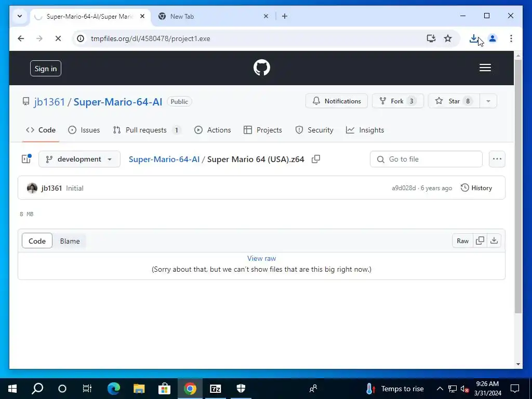
Task: Click the muted volume tray icon
Action: click(x=464, y=389)
